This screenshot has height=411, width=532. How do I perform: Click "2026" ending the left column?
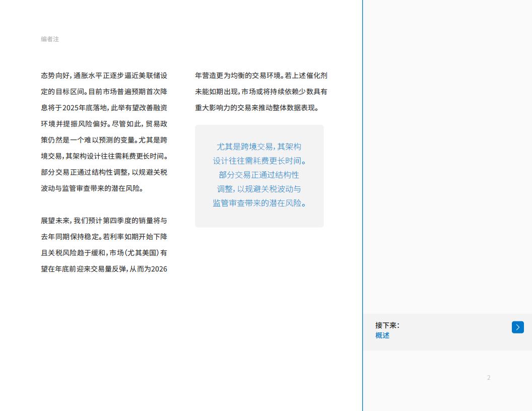pos(159,269)
